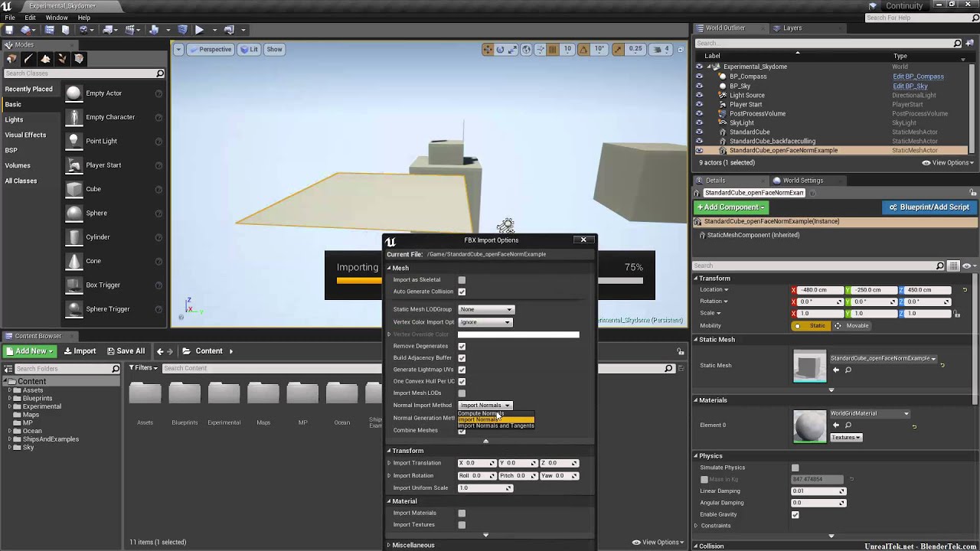
Task: Toggle Remove Degenerates checkbox
Action: 462,346
